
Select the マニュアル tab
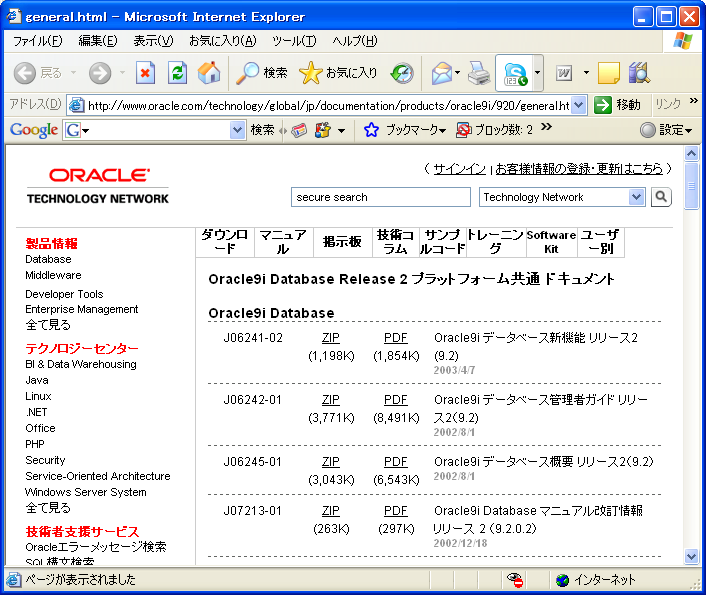283,242
